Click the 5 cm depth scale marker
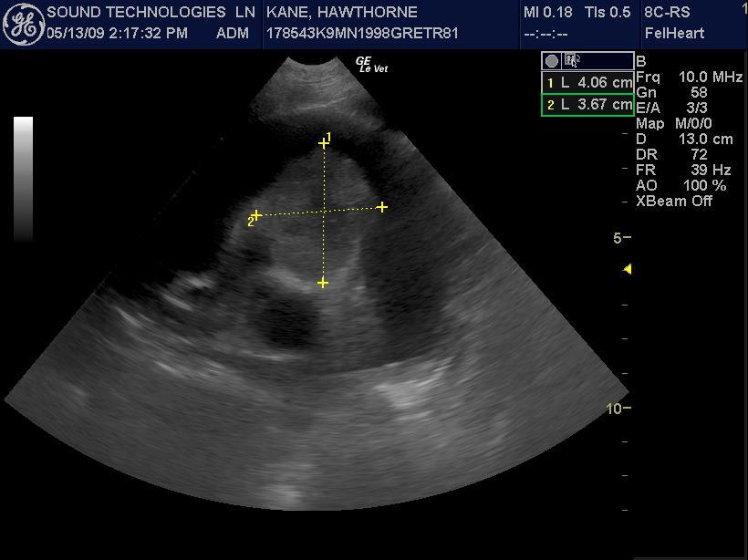This screenshot has height=560, width=748. (x=618, y=238)
